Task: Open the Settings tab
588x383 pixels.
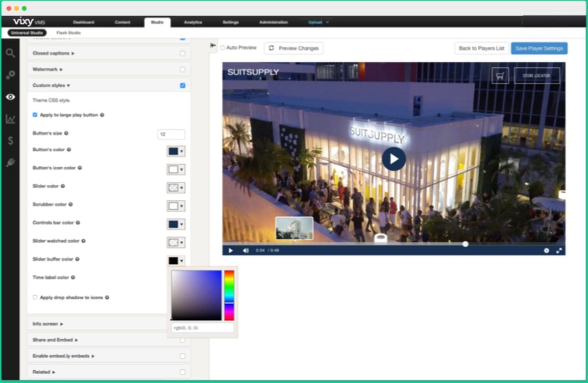Action: tap(231, 22)
